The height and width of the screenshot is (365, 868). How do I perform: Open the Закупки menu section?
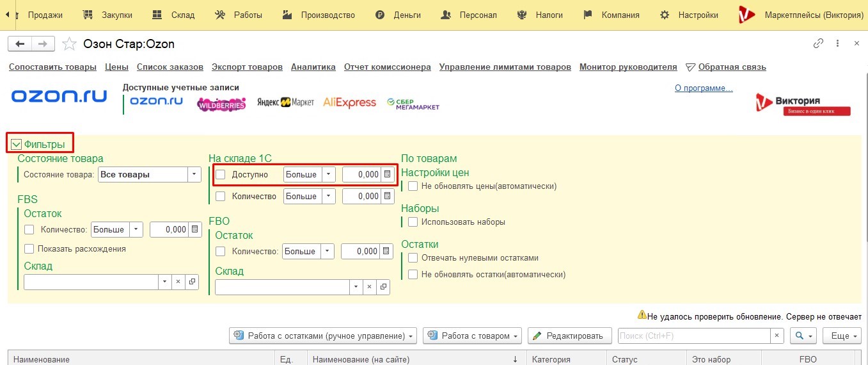click(x=108, y=15)
